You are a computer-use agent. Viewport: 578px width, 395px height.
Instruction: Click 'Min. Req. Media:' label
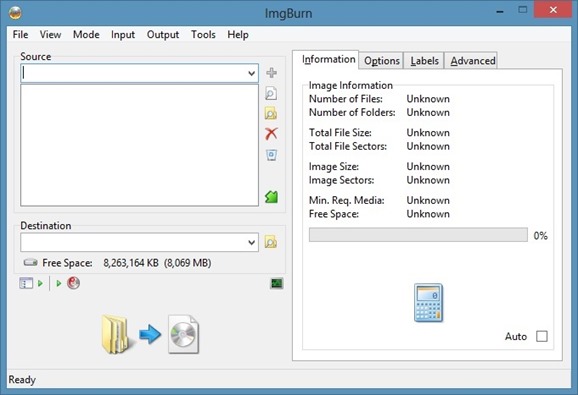(347, 200)
